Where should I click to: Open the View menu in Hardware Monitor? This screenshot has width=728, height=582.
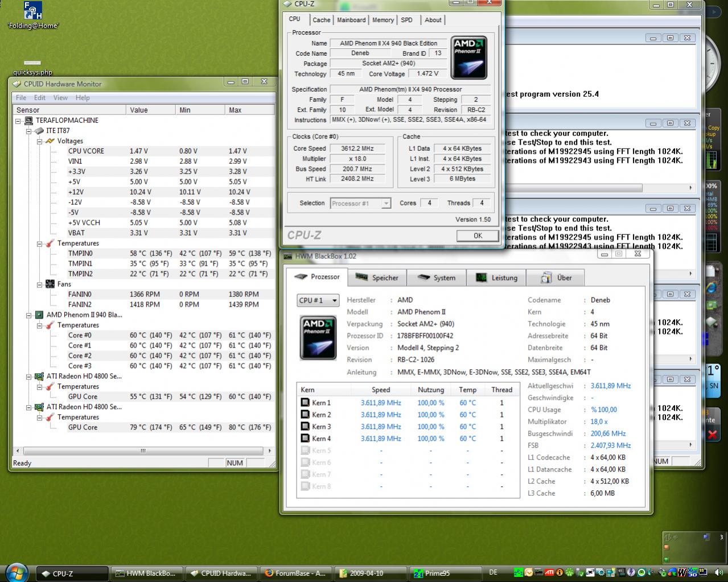pos(60,97)
